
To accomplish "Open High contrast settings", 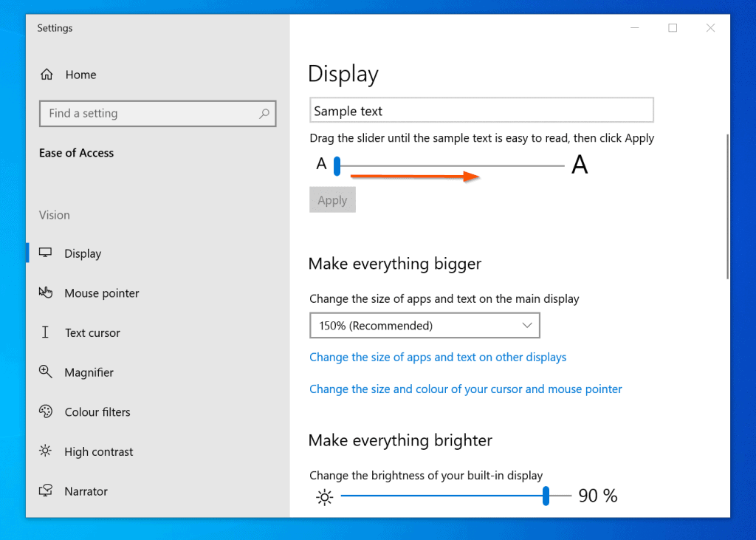I will [158, 451].
